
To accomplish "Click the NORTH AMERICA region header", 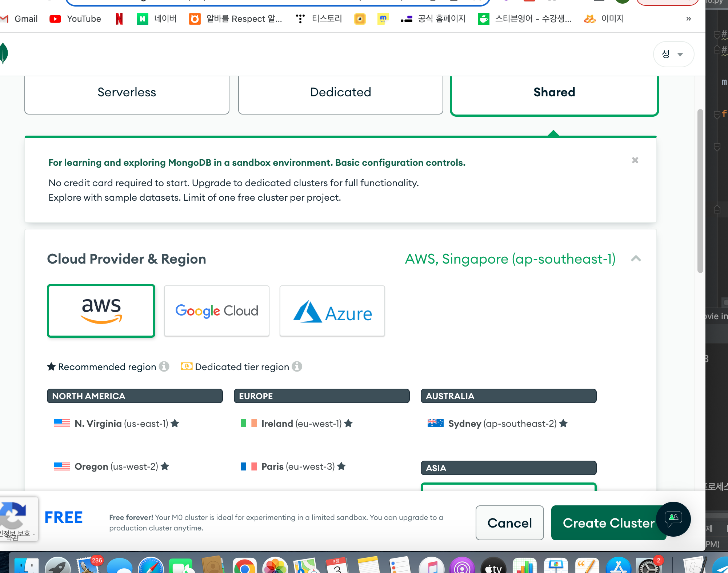I will 135,396.
